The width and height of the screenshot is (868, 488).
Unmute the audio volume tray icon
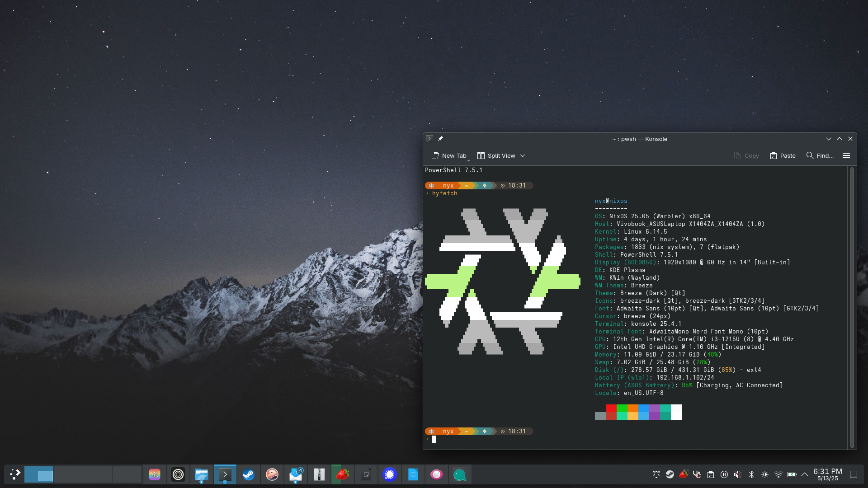coord(737,474)
